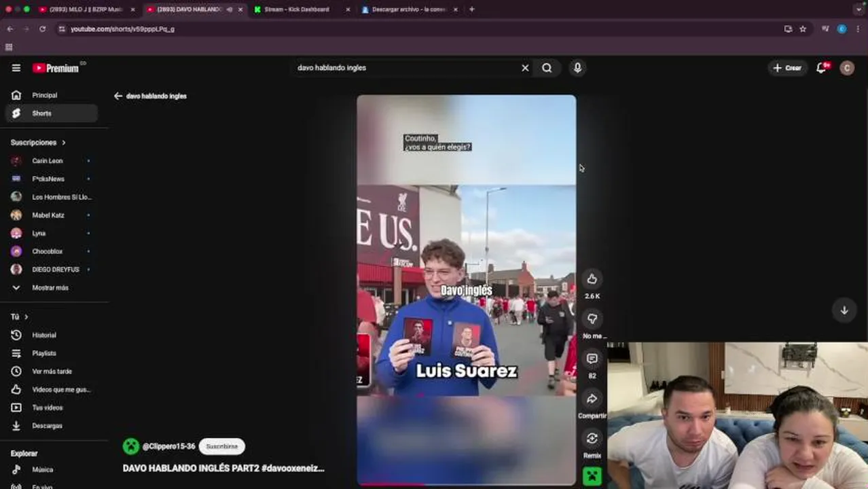Select Principal in the sidebar
Viewport: 868px width, 489px height.
[x=51, y=95]
